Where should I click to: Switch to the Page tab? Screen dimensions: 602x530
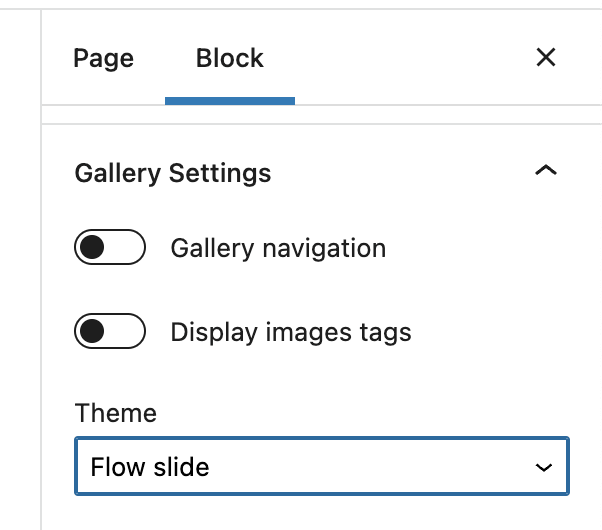(x=103, y=58)
